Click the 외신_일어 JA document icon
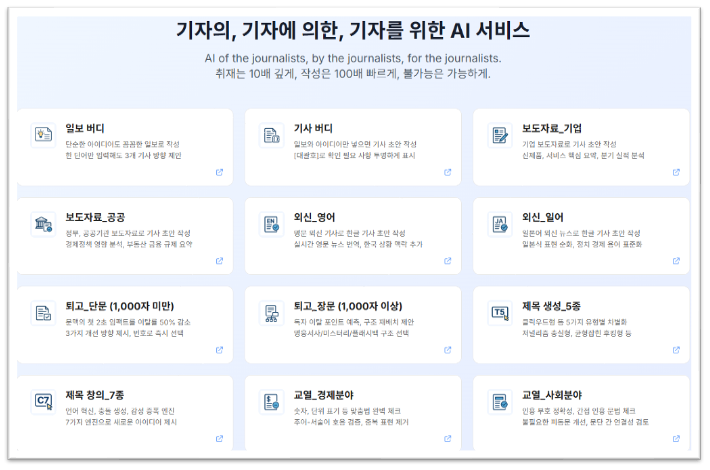 pos(500,224)
